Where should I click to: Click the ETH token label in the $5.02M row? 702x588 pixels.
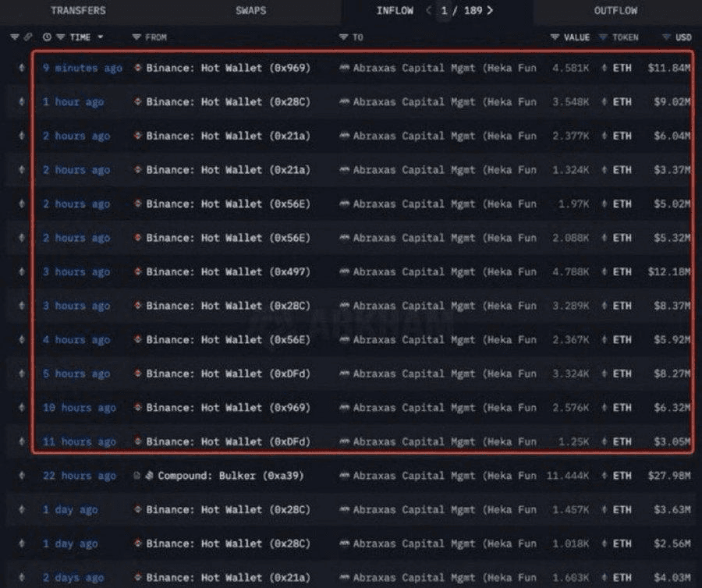tap(622, 204)
